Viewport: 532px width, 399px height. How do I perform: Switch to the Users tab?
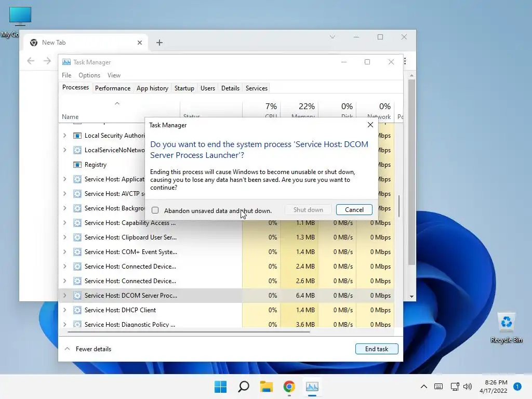pos(208,88)
